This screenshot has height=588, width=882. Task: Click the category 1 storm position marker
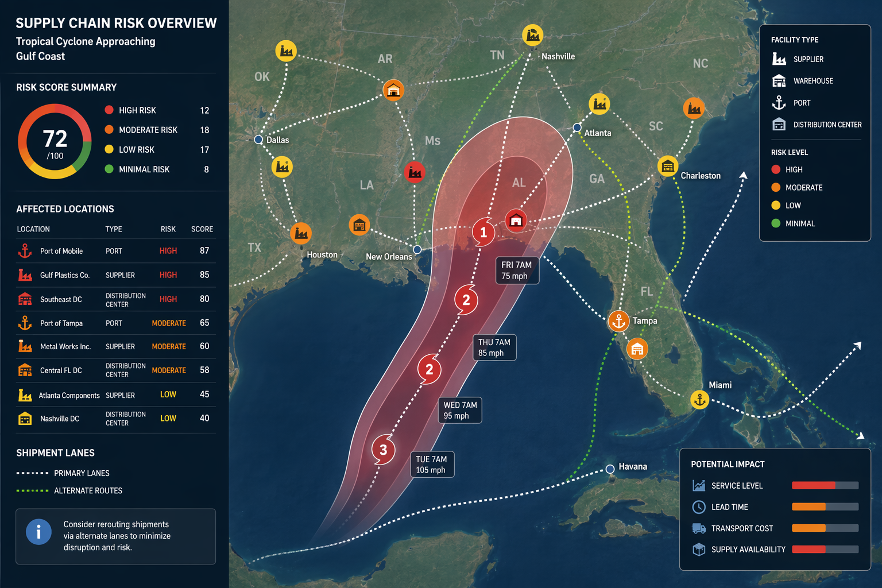[483, 232]
